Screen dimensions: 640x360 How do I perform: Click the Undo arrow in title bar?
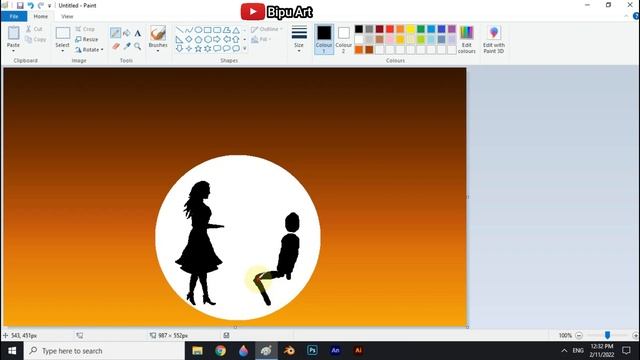[x=31, y=5]
